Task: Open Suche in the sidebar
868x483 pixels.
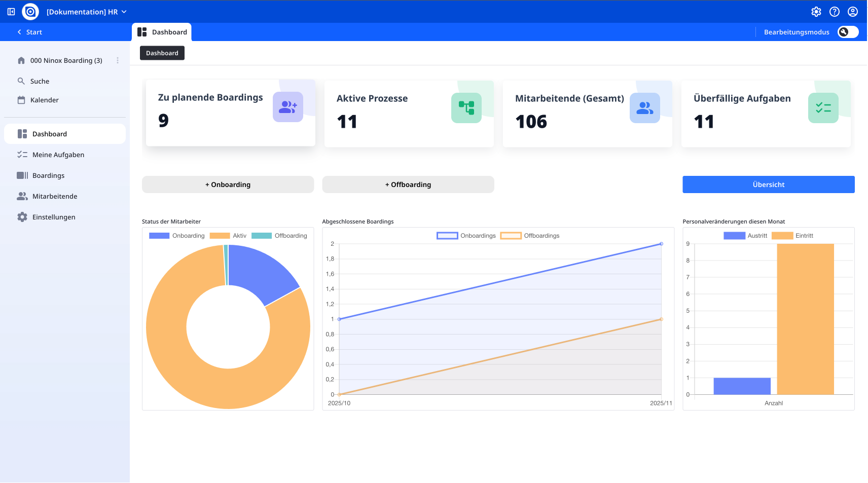Action: tap(40, 81)
